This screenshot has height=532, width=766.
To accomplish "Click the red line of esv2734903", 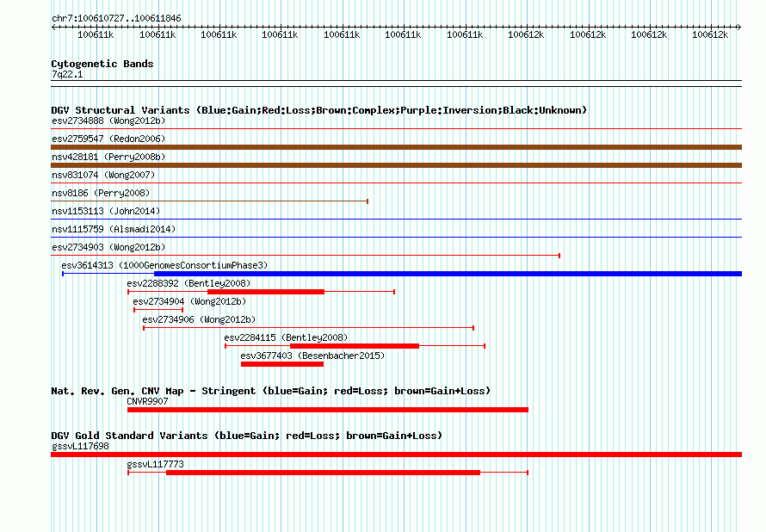I will click(x=306, y=256).
